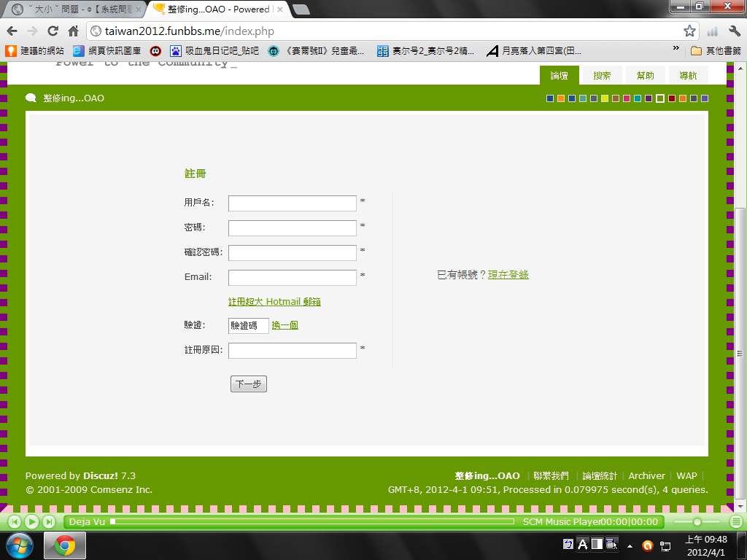747x560 pixels.
Task: Switch to the 搜索 navigation tab
Action: pos(602,76)
